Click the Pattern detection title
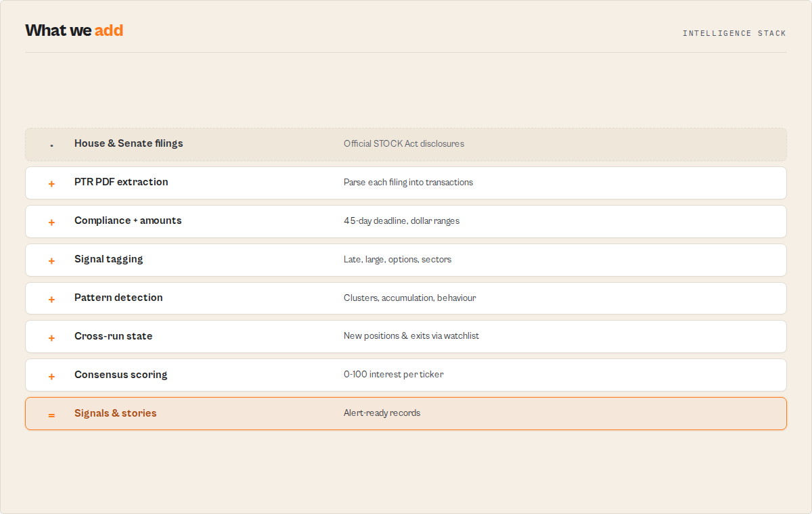 [118, 298]
